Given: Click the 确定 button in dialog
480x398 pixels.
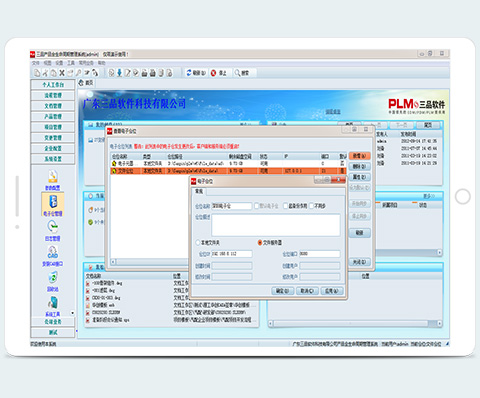Looking at the screenshot, I should 283,291.
